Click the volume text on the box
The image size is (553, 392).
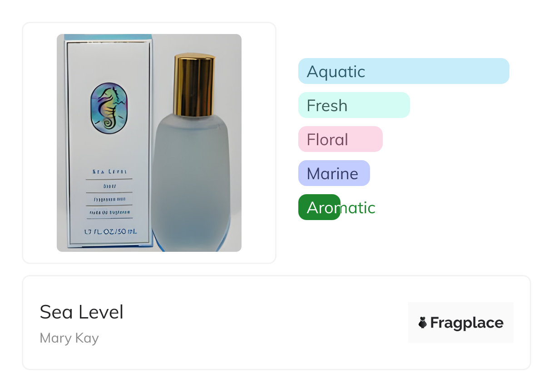110,231
